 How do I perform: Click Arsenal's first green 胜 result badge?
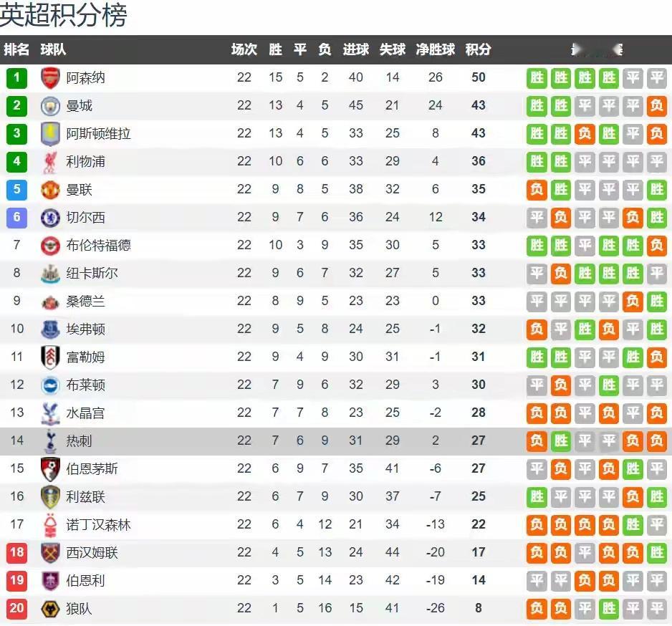pos(537,78)
